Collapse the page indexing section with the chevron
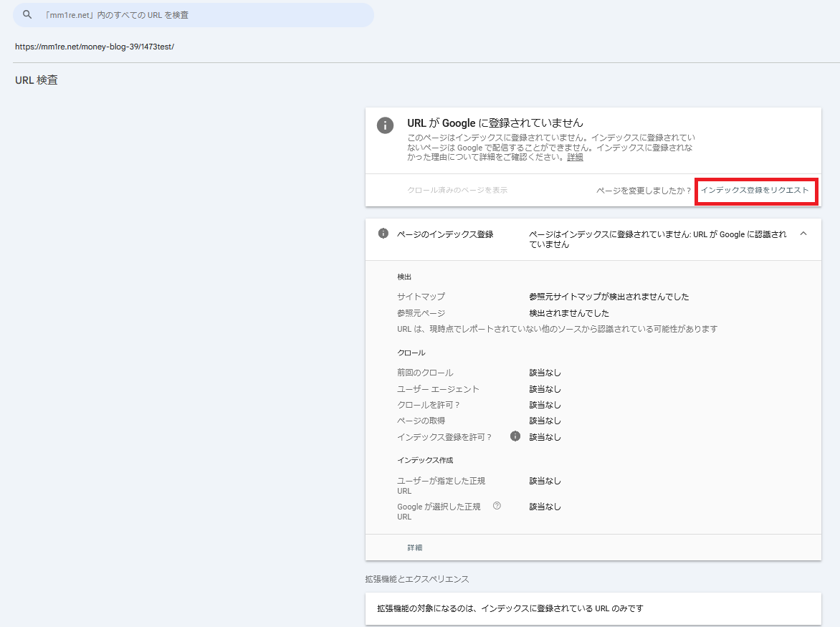This screenshot has height=627, width=840. click(803, 234)
